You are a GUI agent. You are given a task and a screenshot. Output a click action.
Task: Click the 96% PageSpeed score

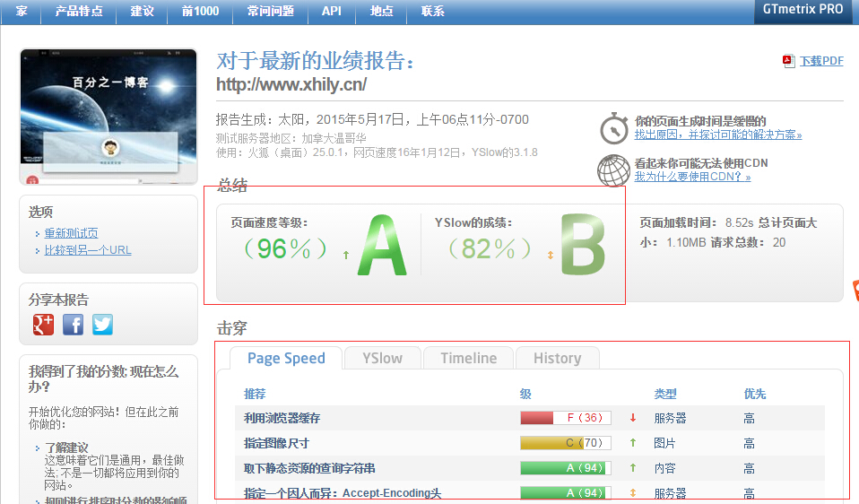point(285,248)
